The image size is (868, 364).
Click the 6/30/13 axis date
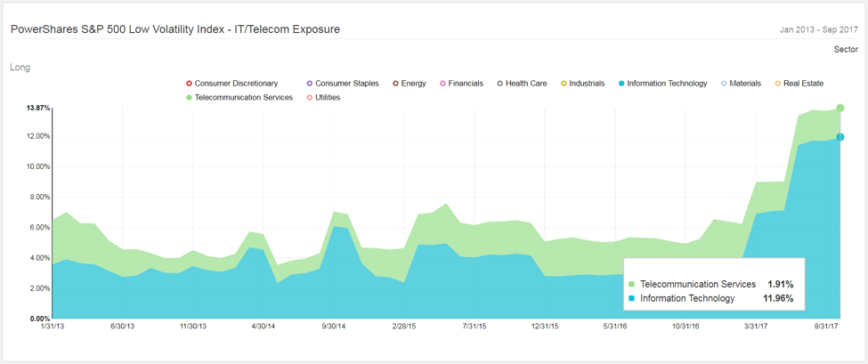point(122,327)
